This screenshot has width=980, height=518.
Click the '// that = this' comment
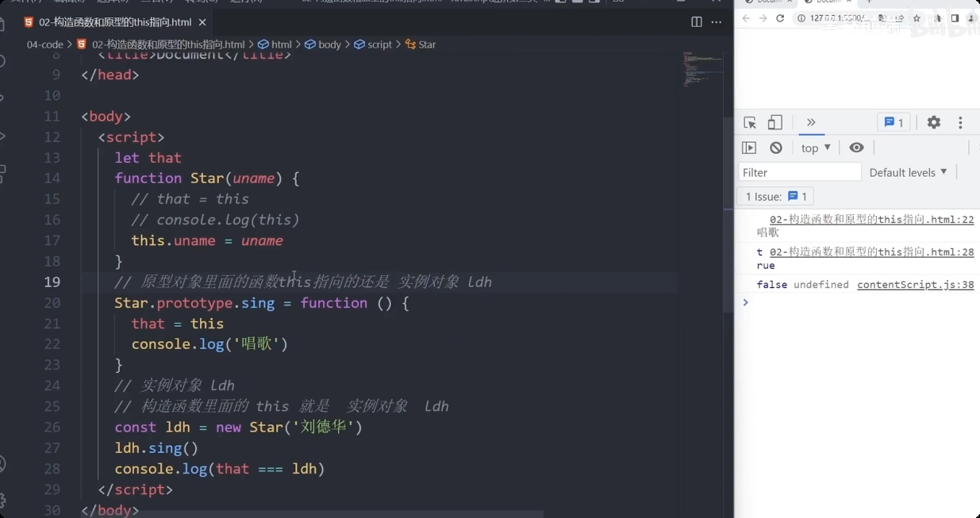pyautogui.click(x=190, y=199)
